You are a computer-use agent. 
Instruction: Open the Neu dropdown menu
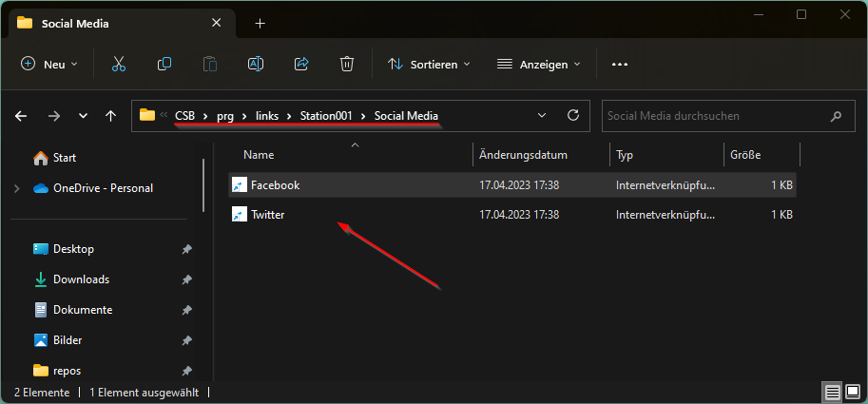[x=49, y=65]
